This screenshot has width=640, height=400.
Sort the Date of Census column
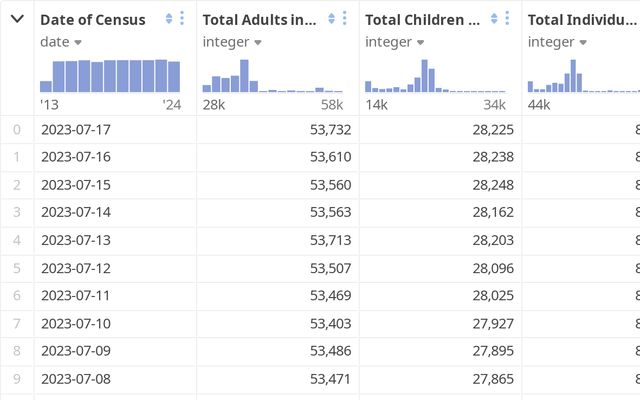[x=169, y=19]
